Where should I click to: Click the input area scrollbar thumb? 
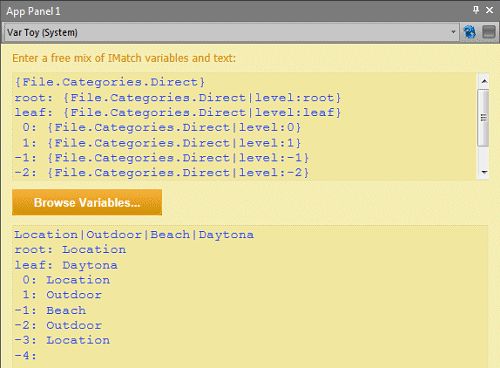(484, 118)
